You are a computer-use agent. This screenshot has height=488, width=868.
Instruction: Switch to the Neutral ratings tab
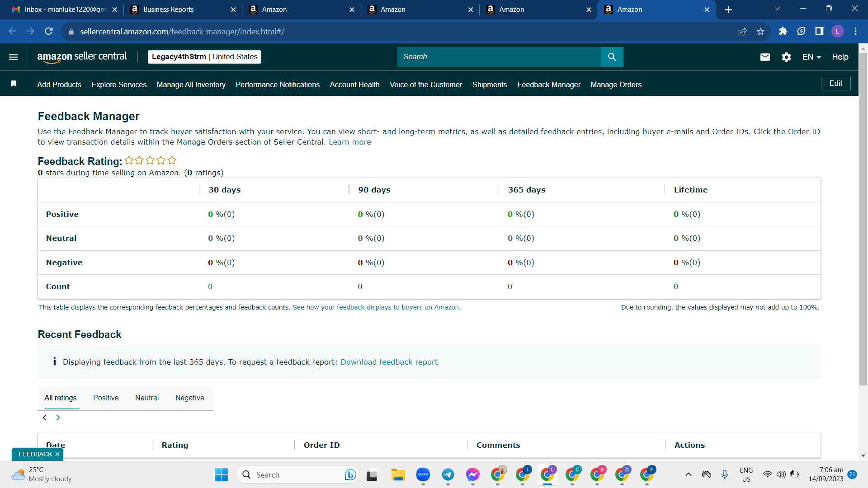(147, 398)
